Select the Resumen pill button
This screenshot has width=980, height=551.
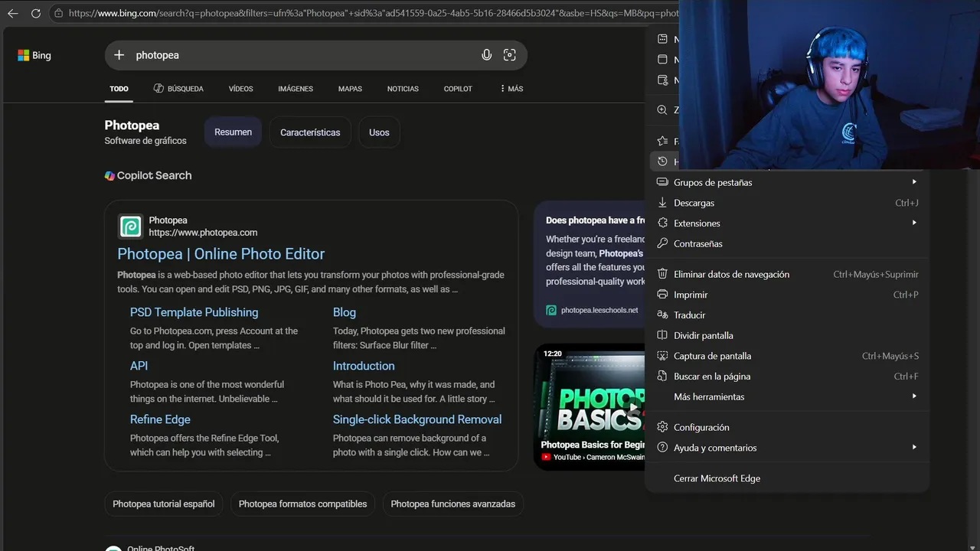click(x=233, y=132)
